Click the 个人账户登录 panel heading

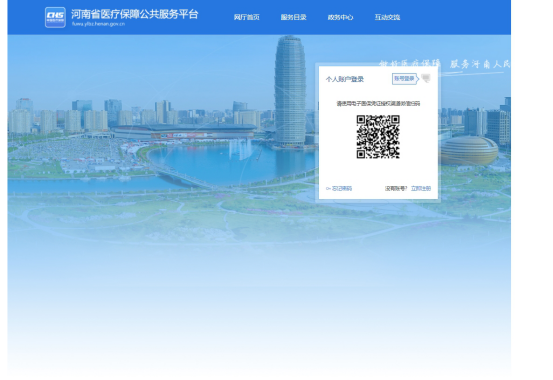(345, 79)
